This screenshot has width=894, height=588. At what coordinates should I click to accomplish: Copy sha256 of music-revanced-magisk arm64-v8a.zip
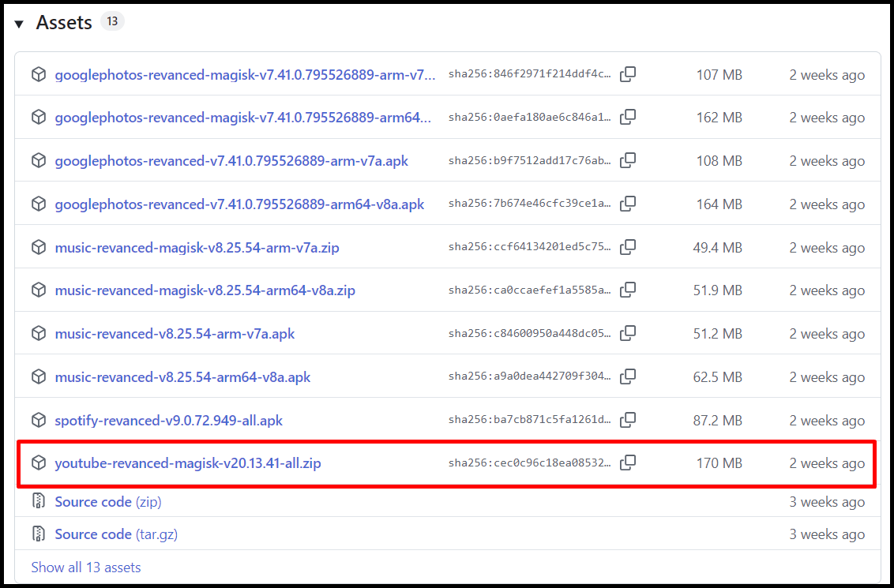(628, 290)
